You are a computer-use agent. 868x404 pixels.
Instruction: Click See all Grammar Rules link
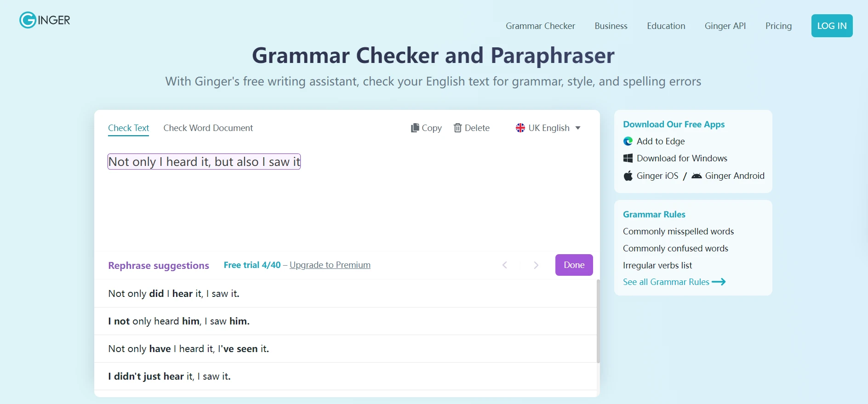[666, 282]
